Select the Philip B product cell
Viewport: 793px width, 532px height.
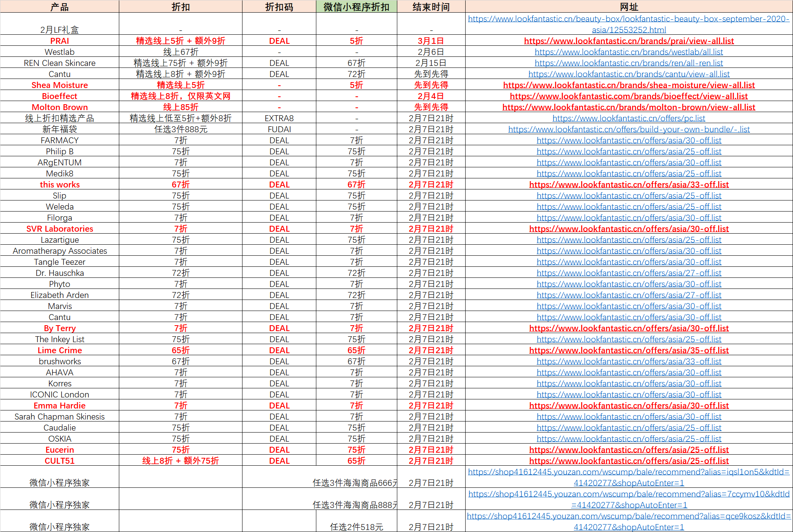pyautogui.click(x=60, y=152)
